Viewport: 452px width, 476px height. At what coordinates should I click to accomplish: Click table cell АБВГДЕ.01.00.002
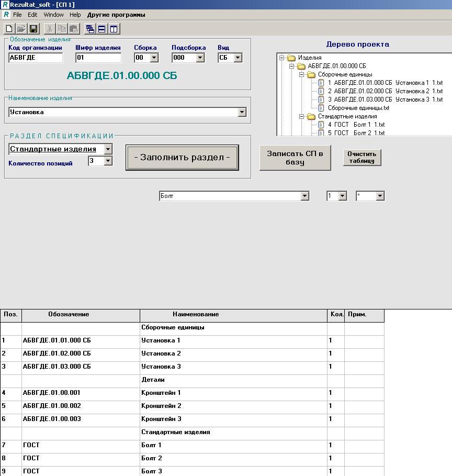pyautogui.click(x=81, y=407)
